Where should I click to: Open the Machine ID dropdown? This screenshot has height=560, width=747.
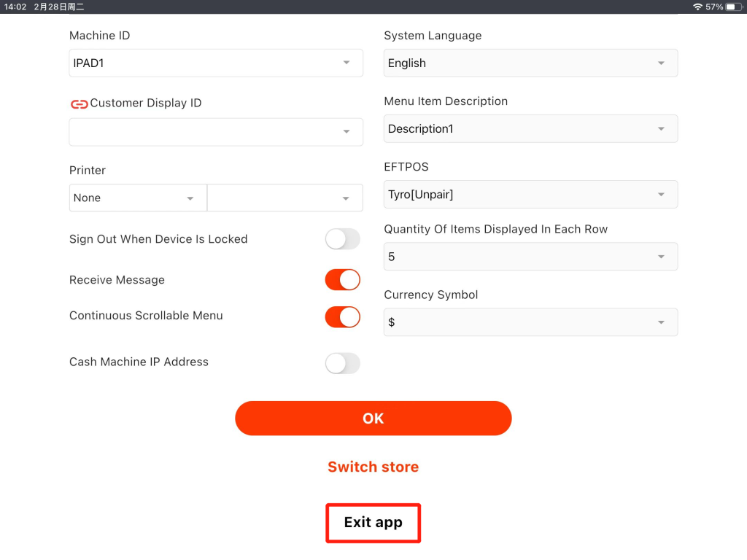[216, 63]
